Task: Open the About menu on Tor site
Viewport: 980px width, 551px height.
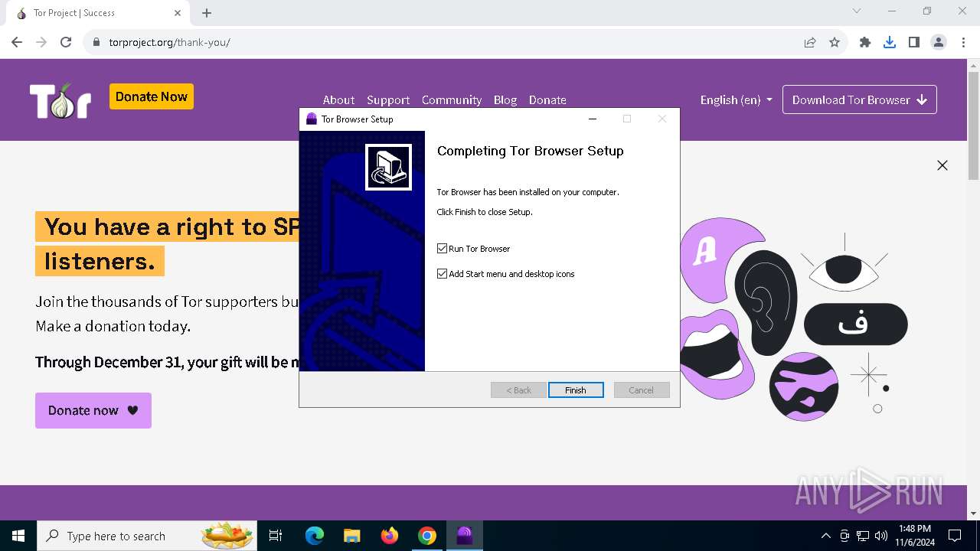Action: pos(338,99)
